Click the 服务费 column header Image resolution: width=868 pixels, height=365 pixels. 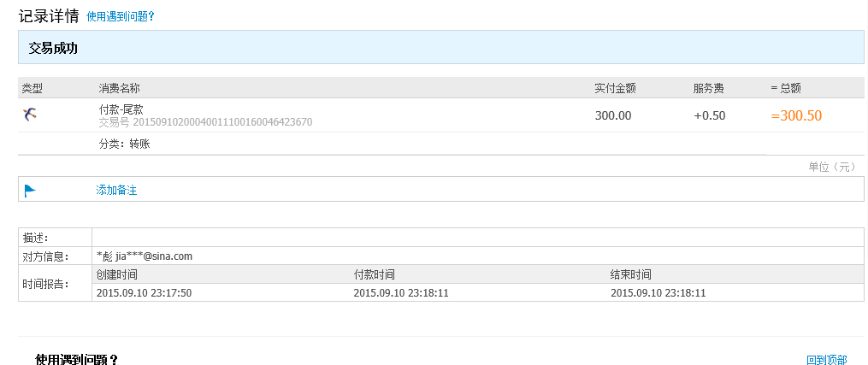point(709,88)
